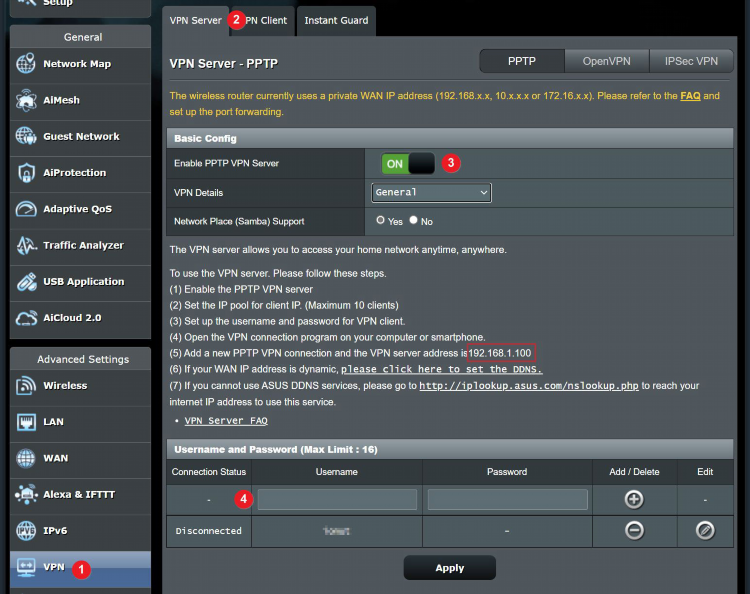Open the VPN Server FAQ link

tap(226, 420)
